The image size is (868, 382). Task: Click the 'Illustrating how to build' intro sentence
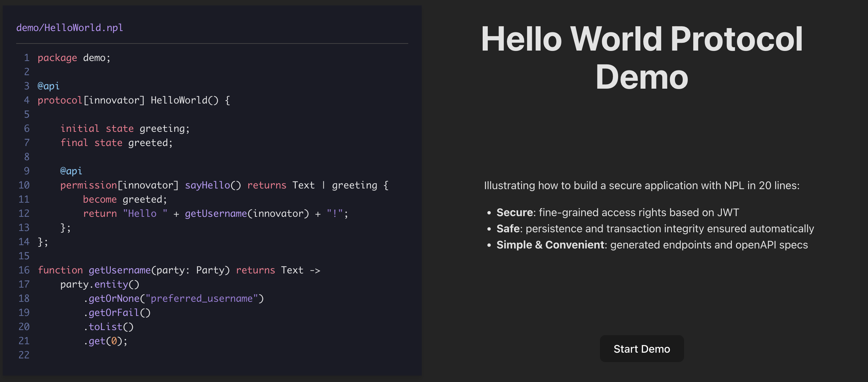[642, 185]
